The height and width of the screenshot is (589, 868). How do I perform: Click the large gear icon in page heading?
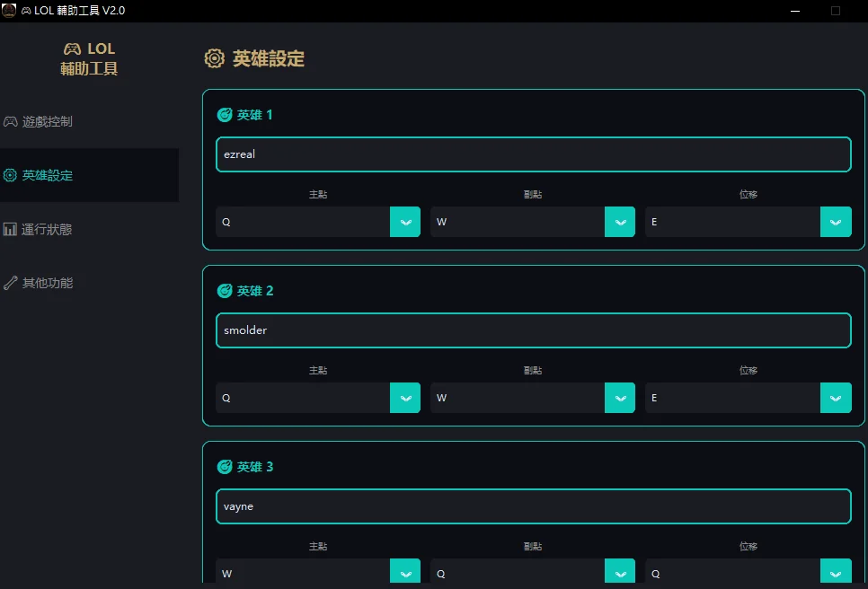[215, 58]
